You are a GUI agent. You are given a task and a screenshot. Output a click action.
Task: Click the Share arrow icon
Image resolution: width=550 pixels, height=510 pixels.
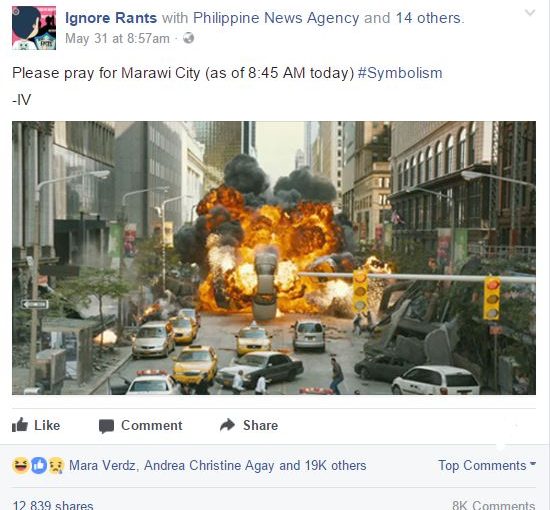227,425
